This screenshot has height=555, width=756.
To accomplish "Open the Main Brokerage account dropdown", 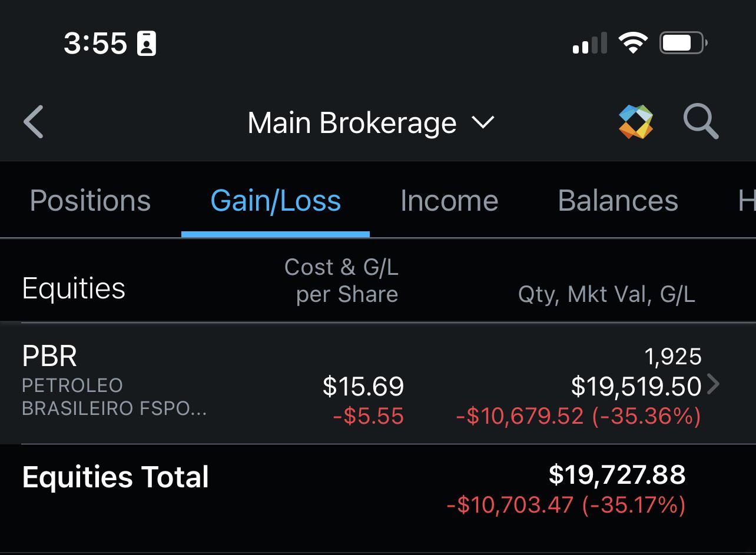I will (370, 123).
